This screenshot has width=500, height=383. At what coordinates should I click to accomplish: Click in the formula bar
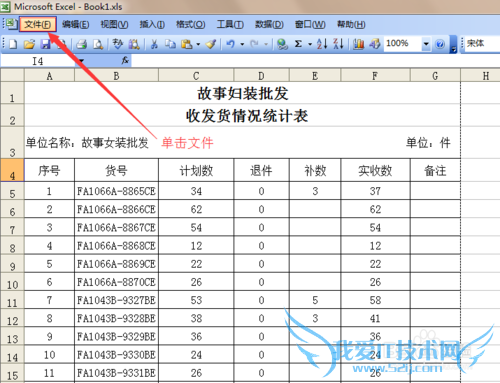(x=315, y=61)
